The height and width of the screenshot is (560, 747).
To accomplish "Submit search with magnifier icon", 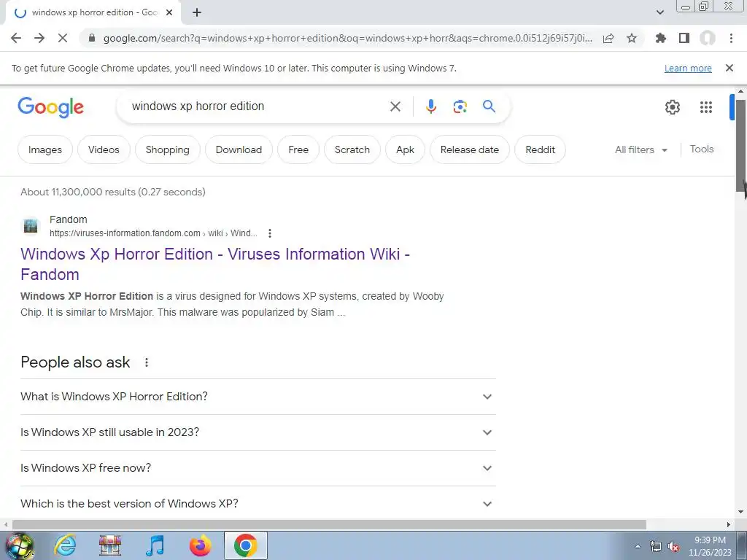I will coord(489,106).
